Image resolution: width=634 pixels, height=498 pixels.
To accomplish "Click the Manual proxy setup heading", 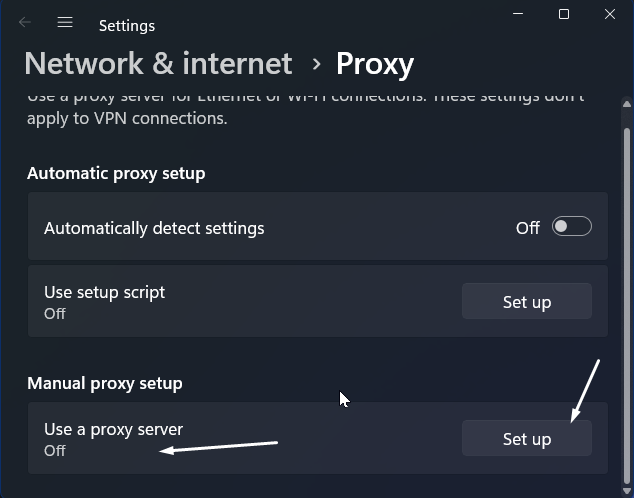I will tap(104, 383).
